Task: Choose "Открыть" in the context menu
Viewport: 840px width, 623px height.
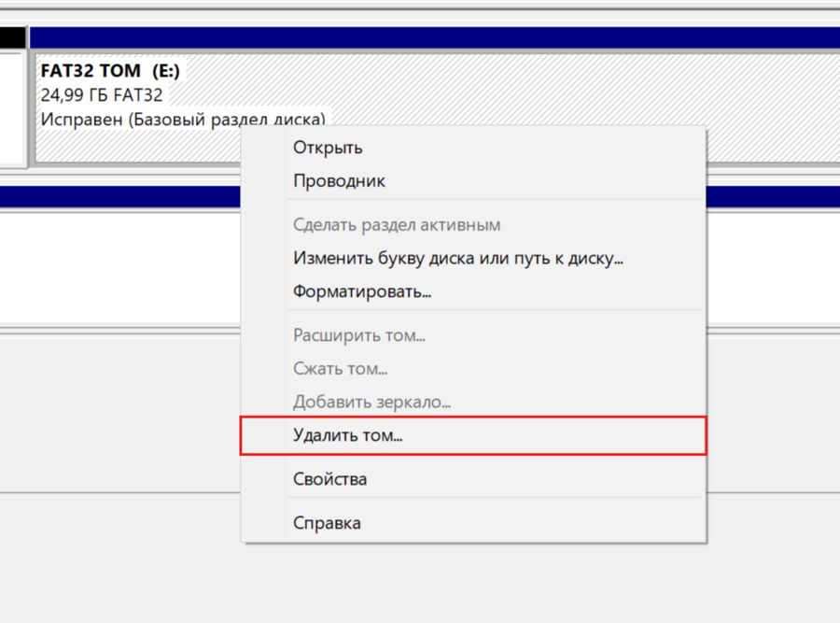Action: point(328,148)
